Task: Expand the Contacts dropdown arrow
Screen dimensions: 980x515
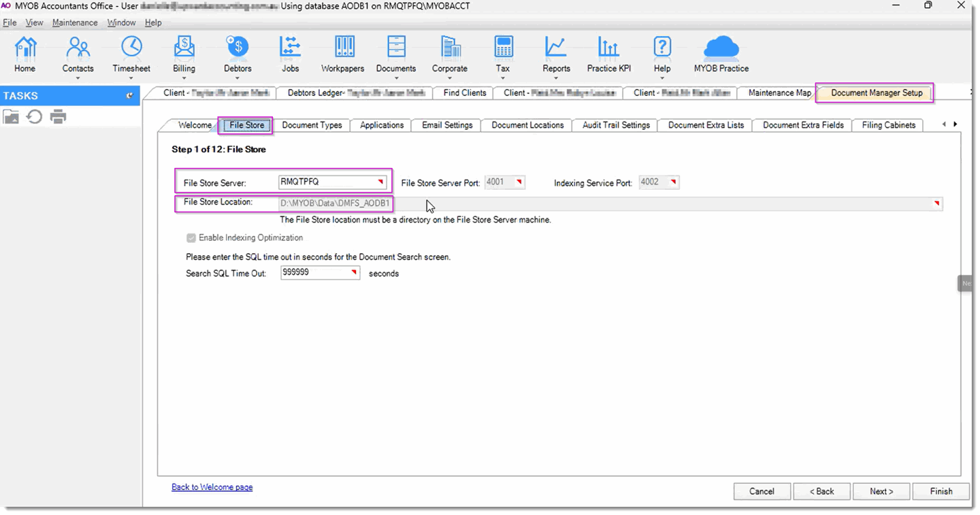Action: click(x=78, y=78)
